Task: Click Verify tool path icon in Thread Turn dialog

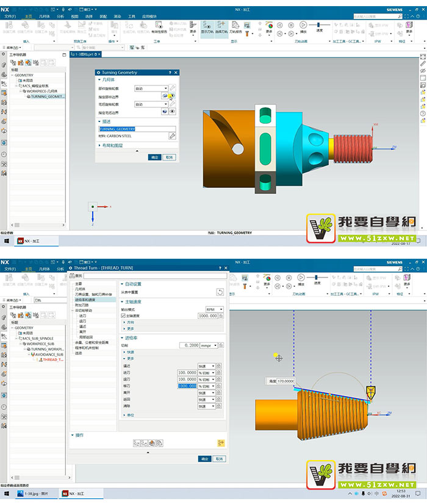Action: [x=152, y=443]
